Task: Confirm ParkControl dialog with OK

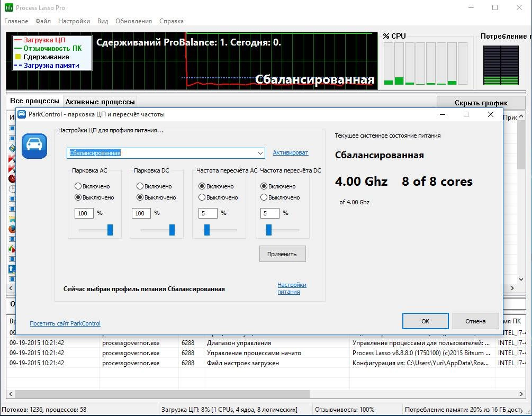Action: (x=426, y=321)
